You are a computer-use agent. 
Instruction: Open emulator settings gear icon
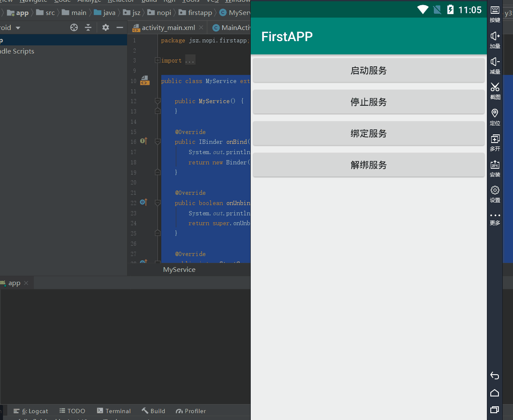point(495,191)
